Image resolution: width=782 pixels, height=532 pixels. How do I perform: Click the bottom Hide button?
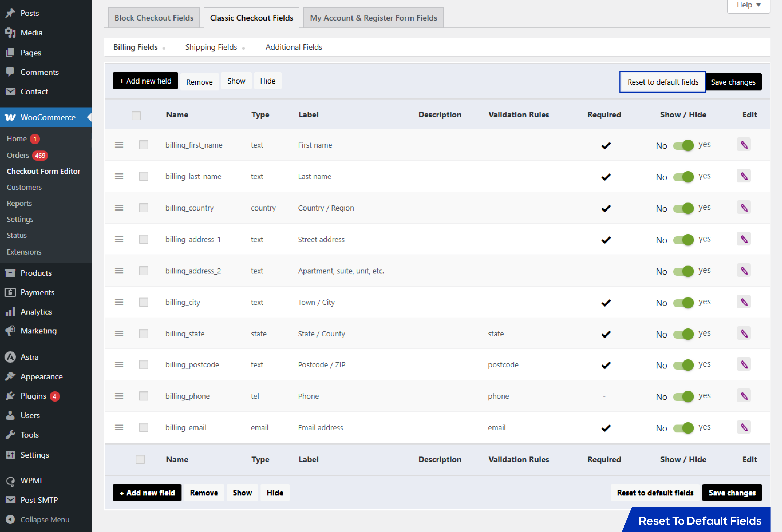(x=275, y=493)
